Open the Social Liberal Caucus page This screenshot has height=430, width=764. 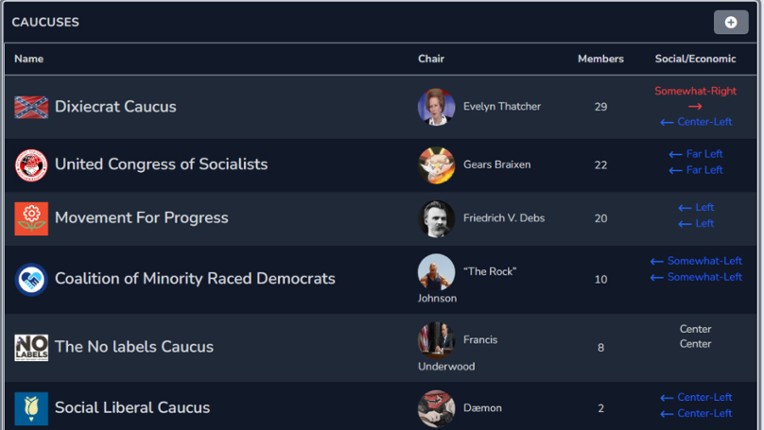(x=132, y=408)
